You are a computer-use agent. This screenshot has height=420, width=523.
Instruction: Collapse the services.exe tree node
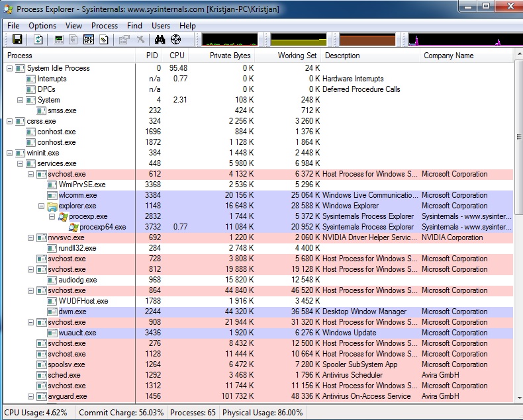tap(21, 163)
